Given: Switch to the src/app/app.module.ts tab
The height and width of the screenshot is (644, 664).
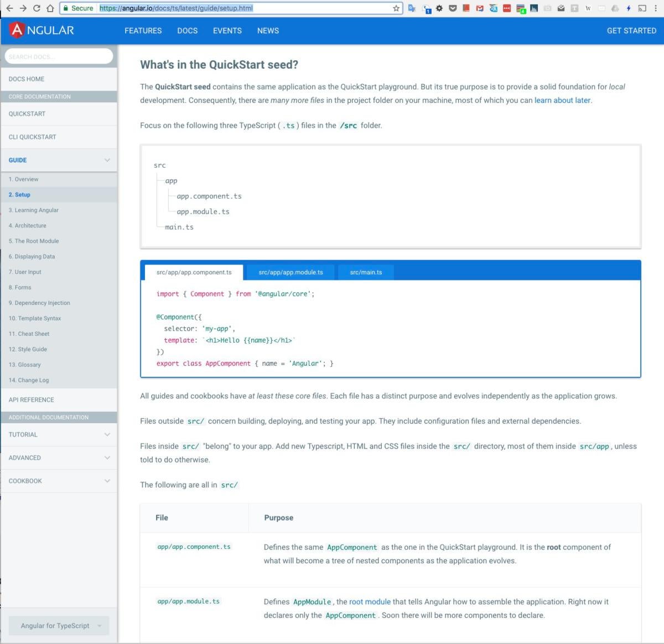Looking at the screenshot, I should pyautogui.click(x=291, y=272).
